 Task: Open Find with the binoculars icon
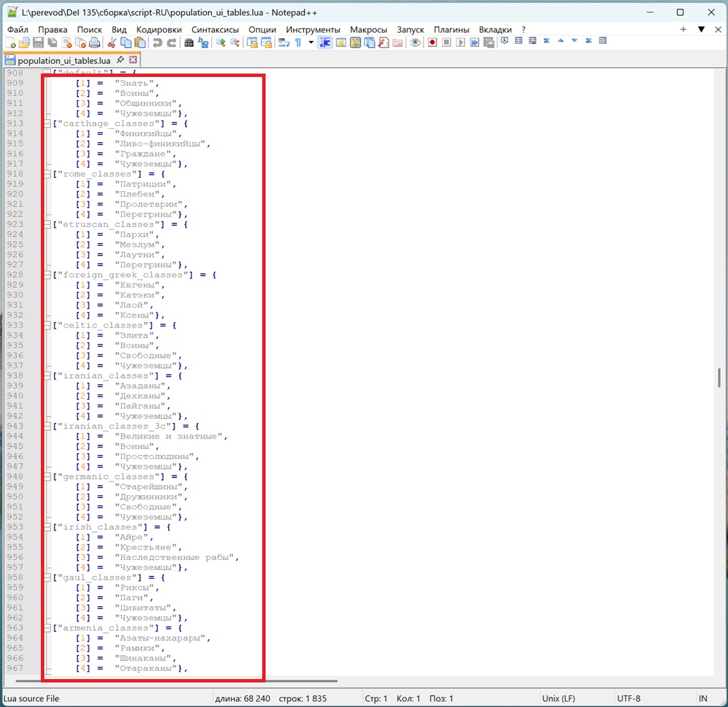pyautogui.click(x=189, y=43)
